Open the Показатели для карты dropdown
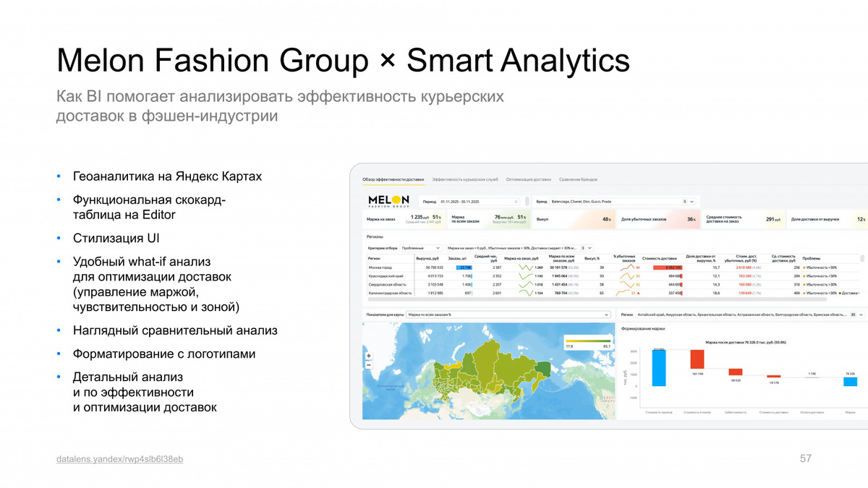 509,314
